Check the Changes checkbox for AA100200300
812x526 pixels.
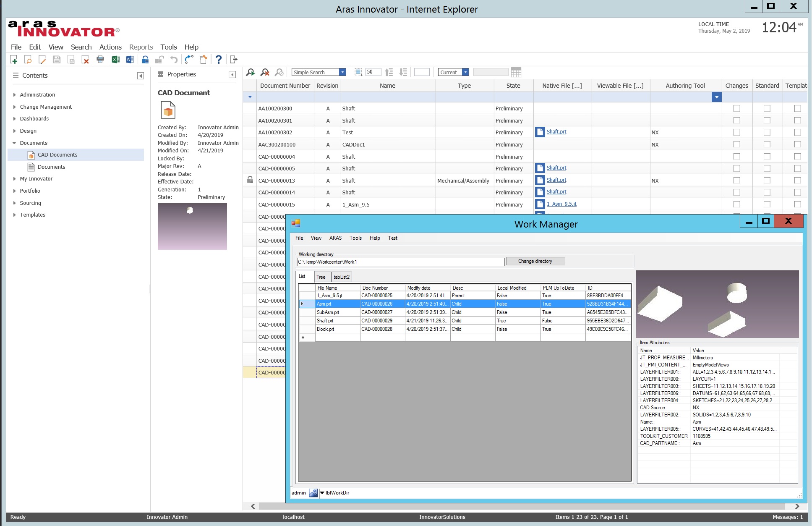tap(737, 108)
